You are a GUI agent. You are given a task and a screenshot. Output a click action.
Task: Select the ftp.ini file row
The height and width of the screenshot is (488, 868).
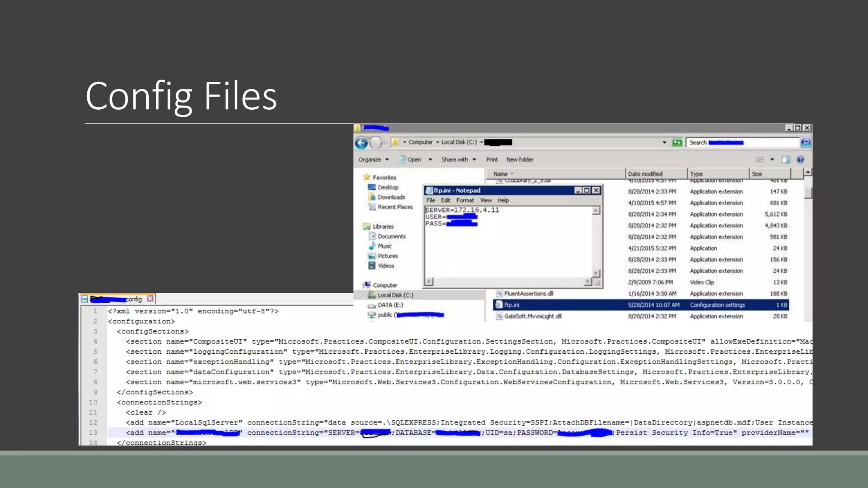[512, 305]
